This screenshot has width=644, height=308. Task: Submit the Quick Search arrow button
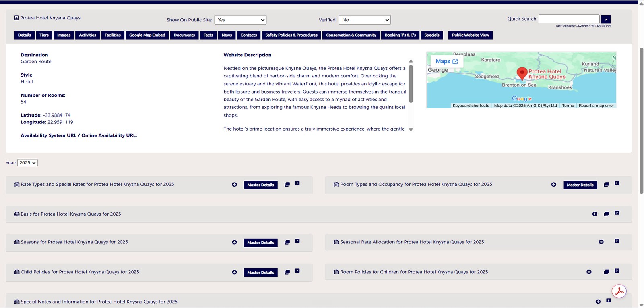(606, 19)
